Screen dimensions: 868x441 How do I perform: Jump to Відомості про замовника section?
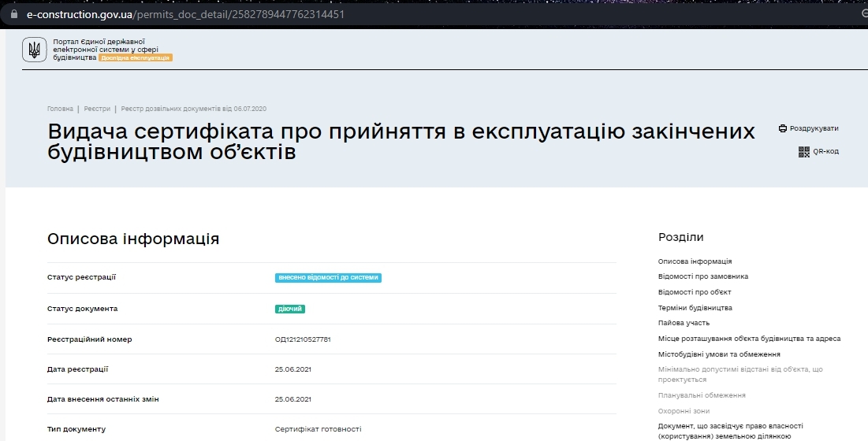703,276
